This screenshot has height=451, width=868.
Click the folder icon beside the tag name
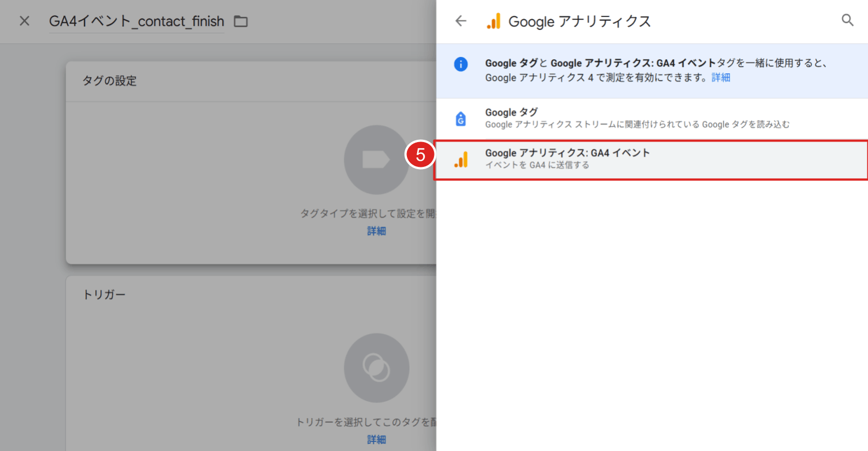241,20
